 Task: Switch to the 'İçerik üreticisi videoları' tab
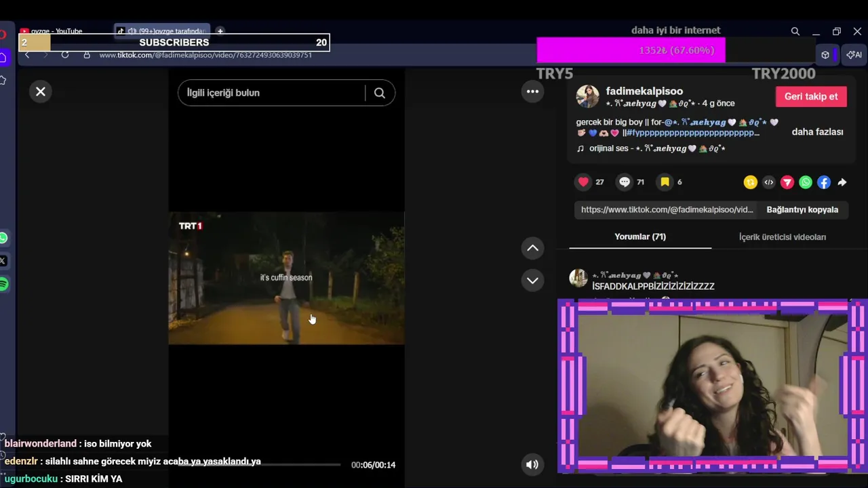[x=783, y=237]
